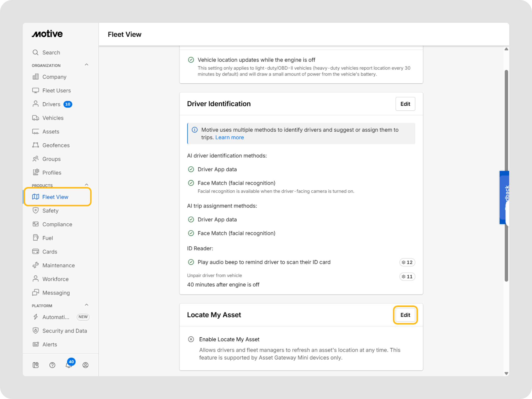
Task: Click the Assets trailer icon
Action: pos(36,132)
